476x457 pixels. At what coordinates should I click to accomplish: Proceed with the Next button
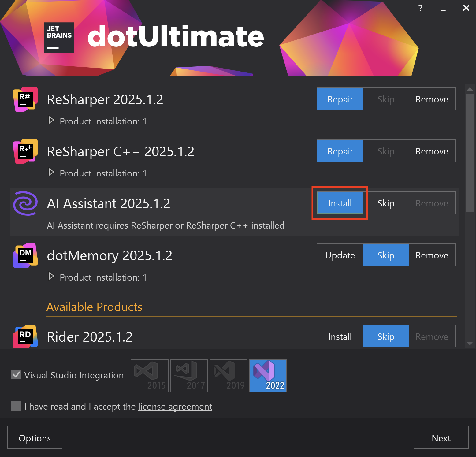[x=441, y=437]
